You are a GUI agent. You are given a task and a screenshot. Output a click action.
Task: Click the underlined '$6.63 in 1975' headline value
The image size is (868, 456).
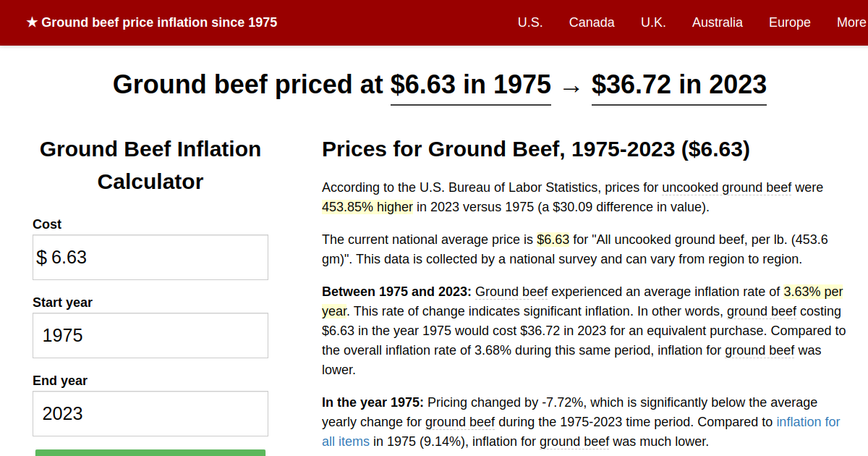point(470,85)
